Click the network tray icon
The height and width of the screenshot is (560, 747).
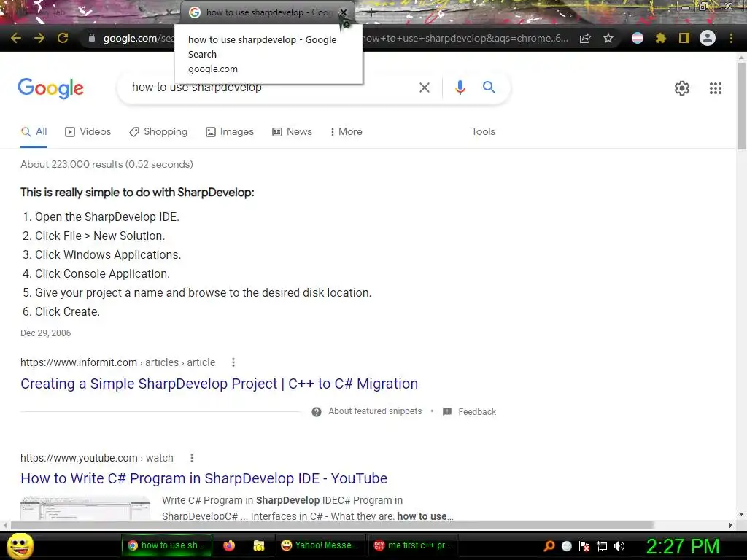[602, 546]
